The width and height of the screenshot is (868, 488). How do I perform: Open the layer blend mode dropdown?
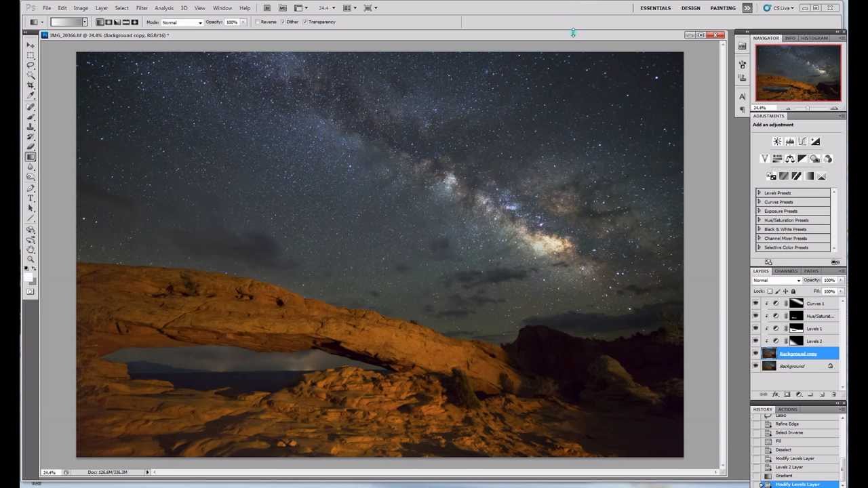776,281
